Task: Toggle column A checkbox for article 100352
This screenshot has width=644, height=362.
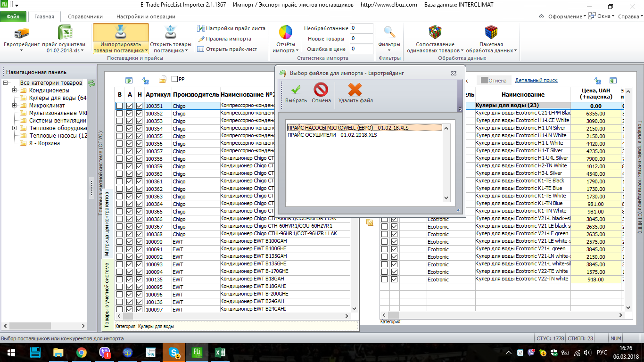Action: pyautogui.click(x=130, y=114)
